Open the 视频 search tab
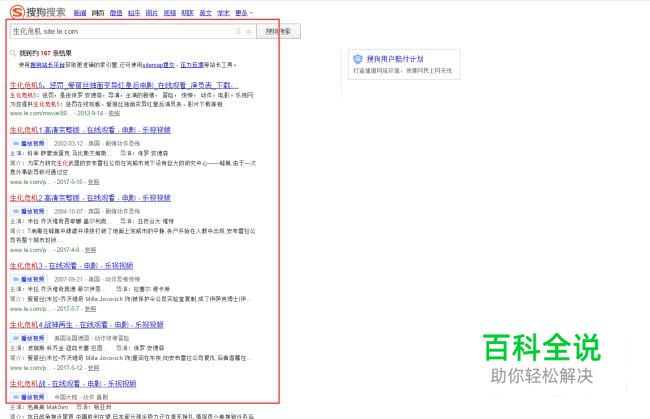Image resolution: width=650 pixels, height=419 pixels. 170,13
